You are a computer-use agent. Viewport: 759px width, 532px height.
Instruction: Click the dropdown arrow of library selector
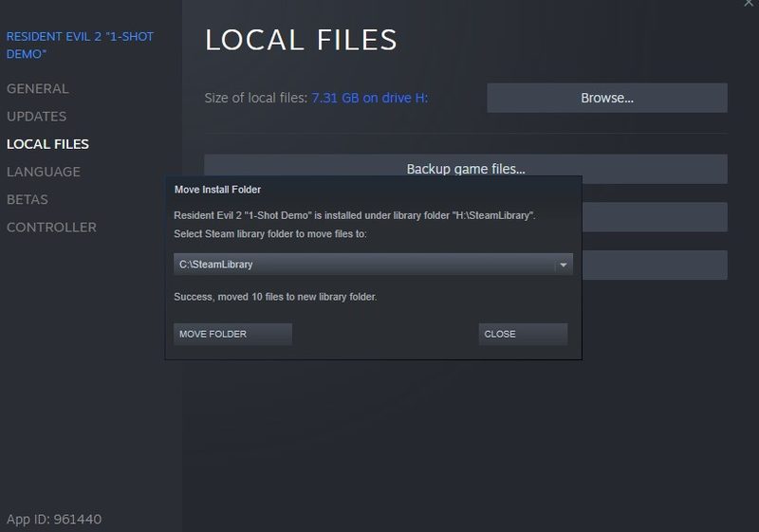tap(564, 265)
